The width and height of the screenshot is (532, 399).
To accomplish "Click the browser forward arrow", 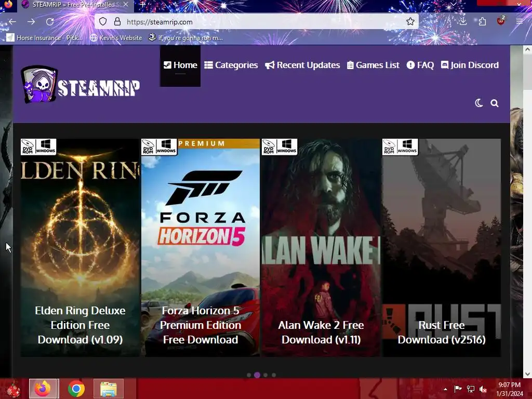I will (31, 22).
